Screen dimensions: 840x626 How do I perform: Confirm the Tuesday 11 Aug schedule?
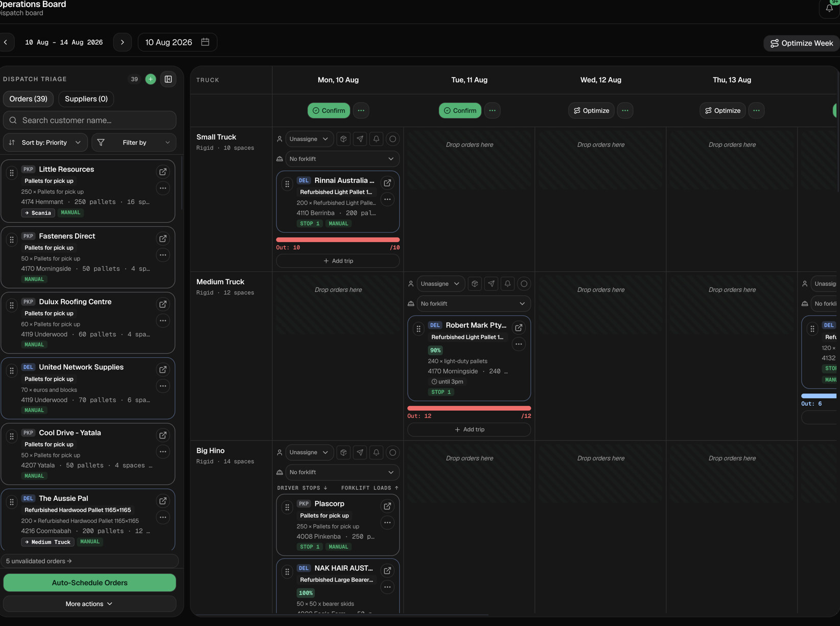[x=460, y=110]
